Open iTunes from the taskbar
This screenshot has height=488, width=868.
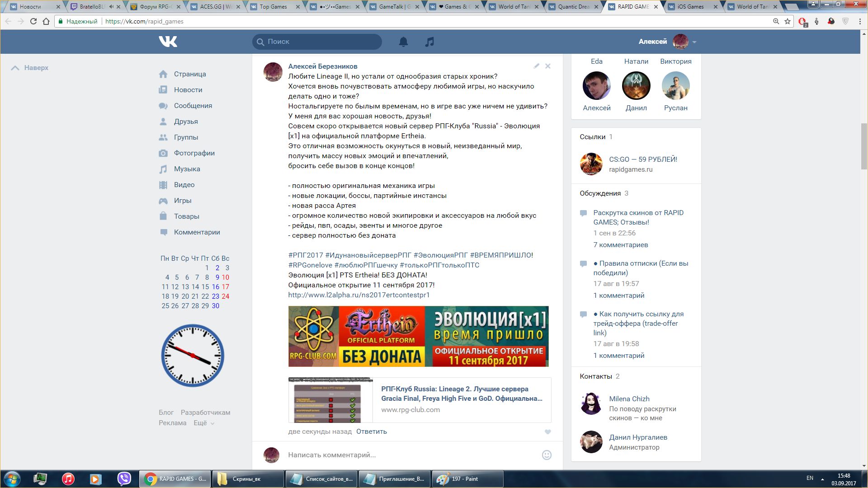(68, 479)
